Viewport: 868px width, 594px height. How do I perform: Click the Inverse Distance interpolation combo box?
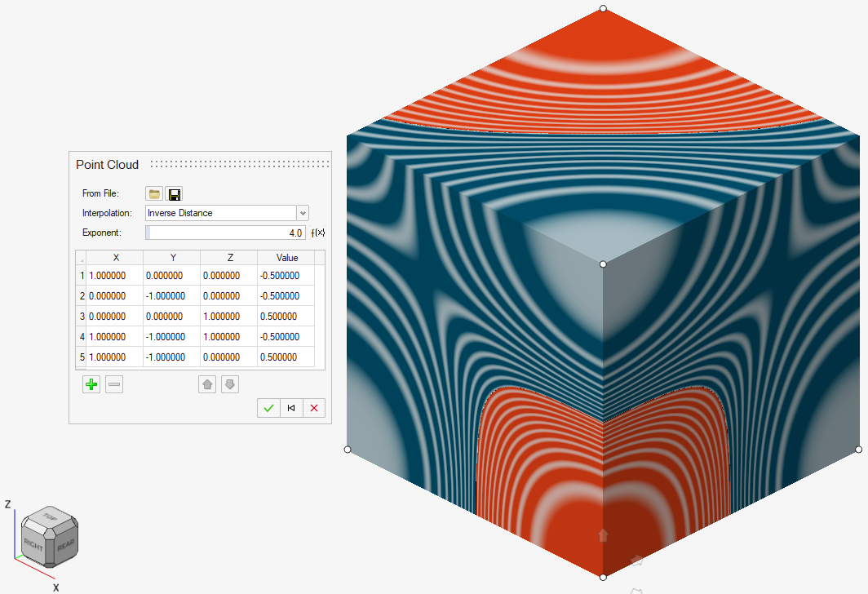point(220,213)
